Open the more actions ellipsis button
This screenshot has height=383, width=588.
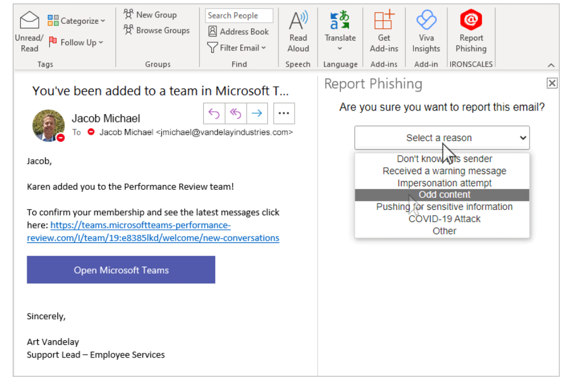coord(284,113)
